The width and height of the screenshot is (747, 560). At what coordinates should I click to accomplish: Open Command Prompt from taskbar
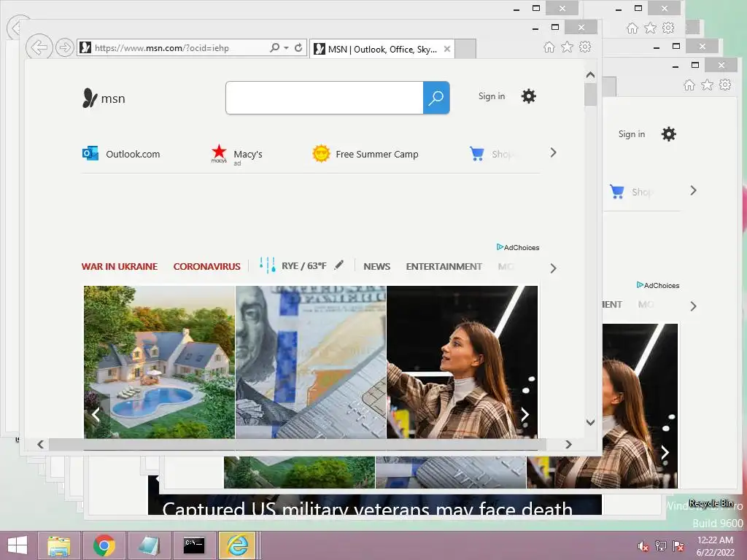(194, 545)
